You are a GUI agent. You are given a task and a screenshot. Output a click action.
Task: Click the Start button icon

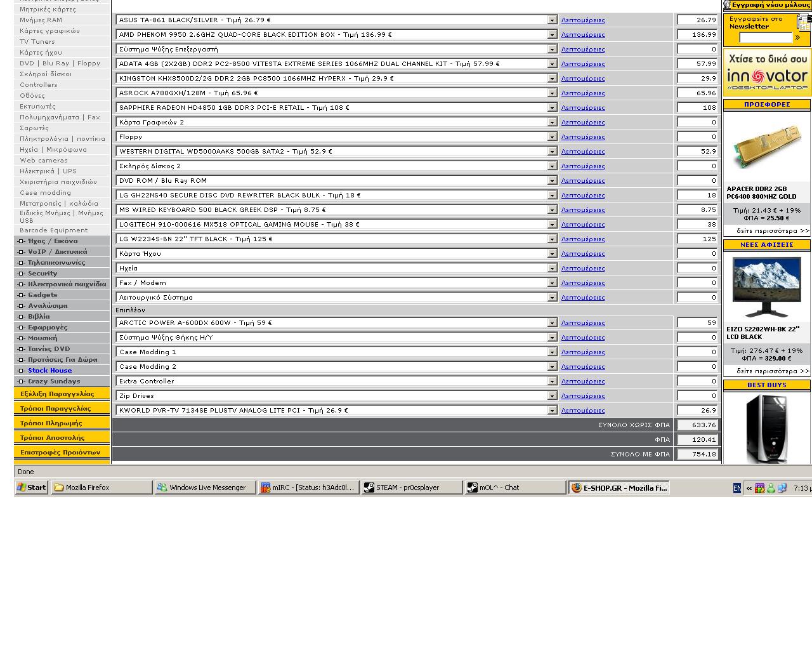pyautogui.click(x=22, y=487)
